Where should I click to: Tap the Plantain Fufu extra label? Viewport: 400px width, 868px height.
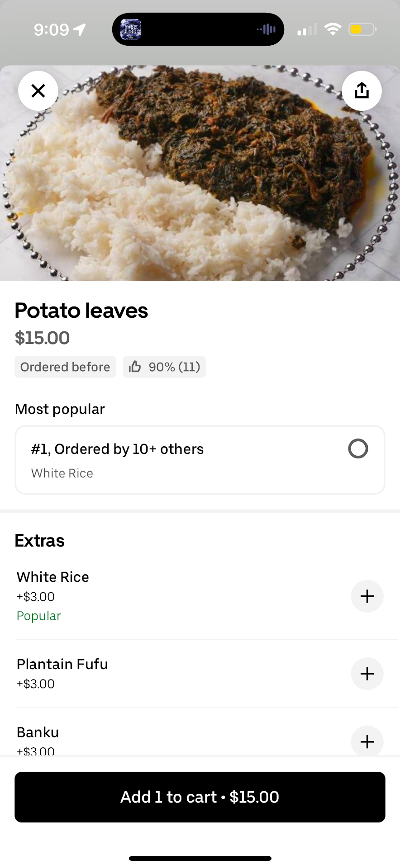click(x=62, y=664)
